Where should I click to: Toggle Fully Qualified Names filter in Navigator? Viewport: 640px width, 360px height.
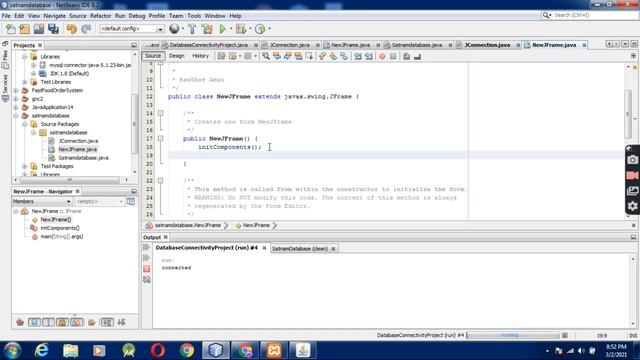92,322
